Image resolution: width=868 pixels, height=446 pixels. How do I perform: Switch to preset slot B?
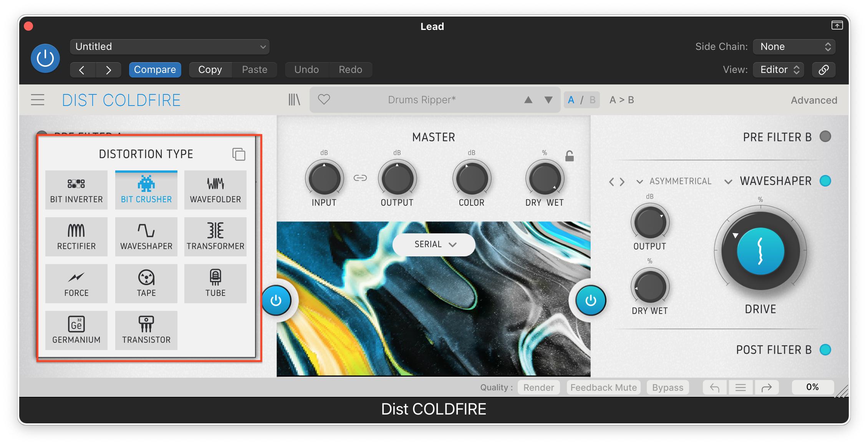pyautogui.click(x=592, y=100)
